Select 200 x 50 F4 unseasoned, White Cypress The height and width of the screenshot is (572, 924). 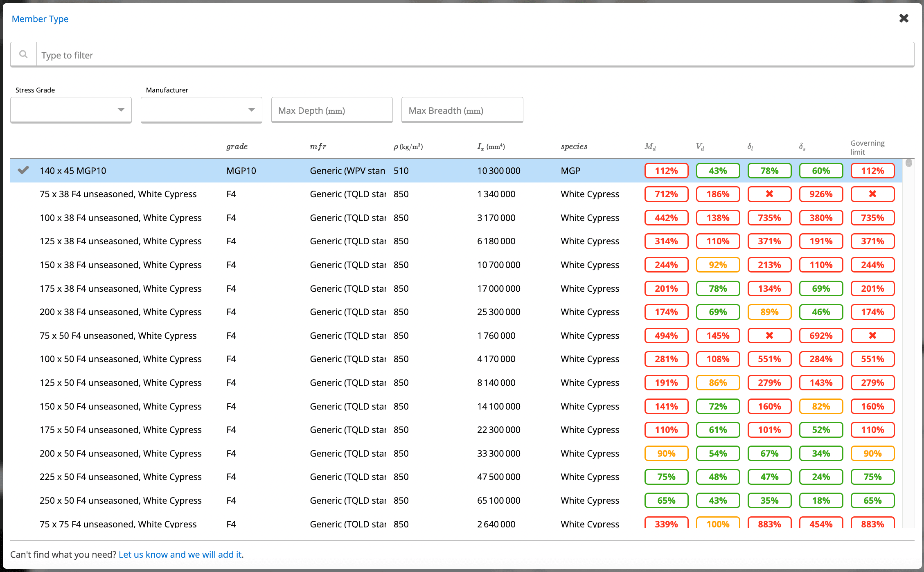[x=456, y=453]
